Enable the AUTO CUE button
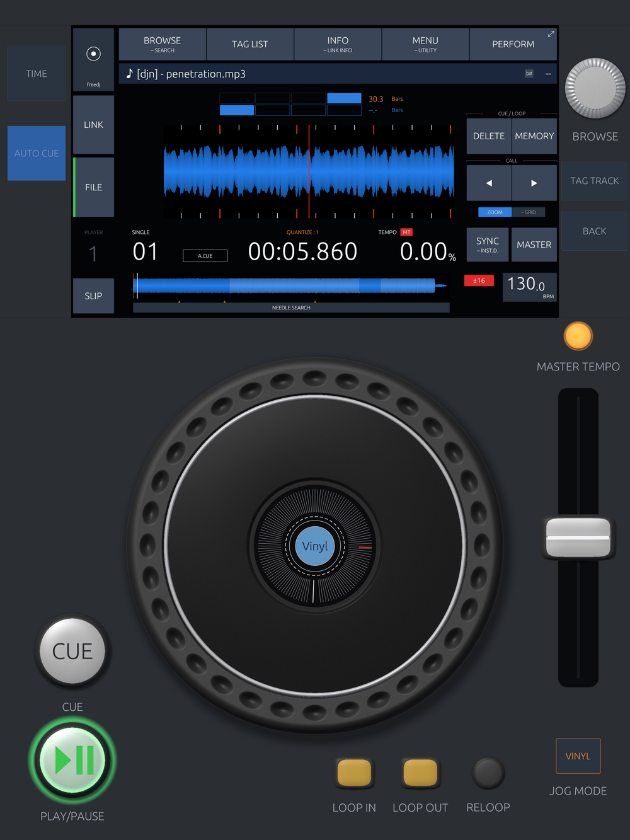Screen dimensions: 630x840 click(x=37, y=153)
